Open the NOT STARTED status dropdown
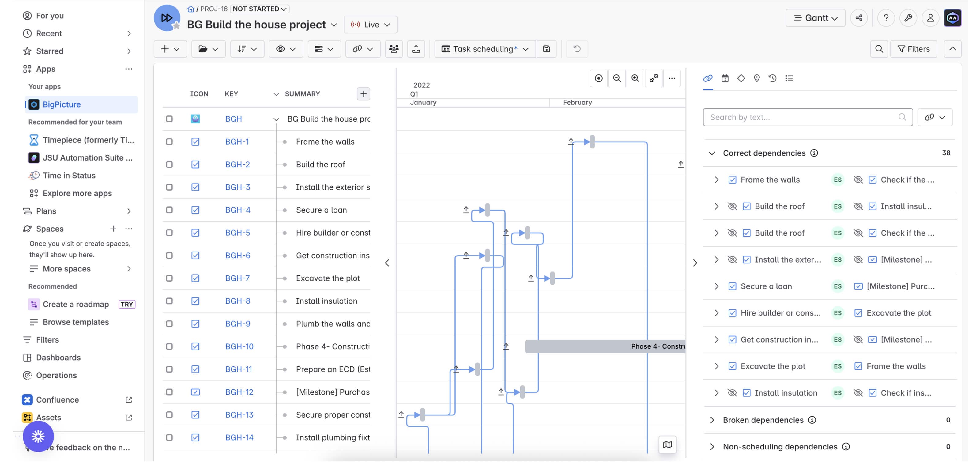This screenshot has height=462, width=980. [x=260, y=9]
